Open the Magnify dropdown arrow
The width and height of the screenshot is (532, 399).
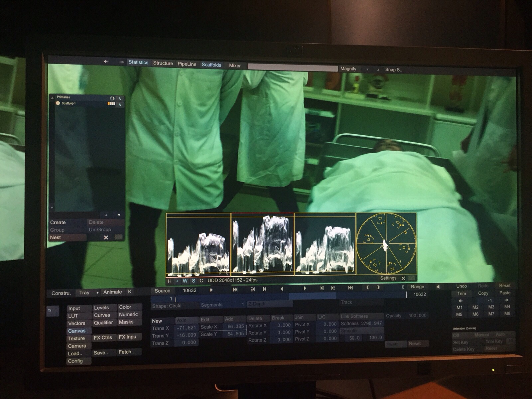pyautogui.click(x=367, y=69)
